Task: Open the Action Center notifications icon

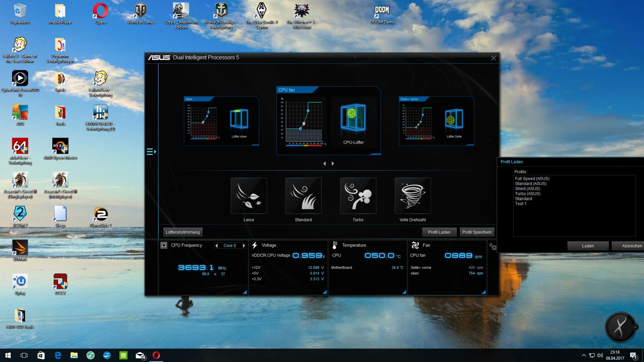Action: (634, 355)
